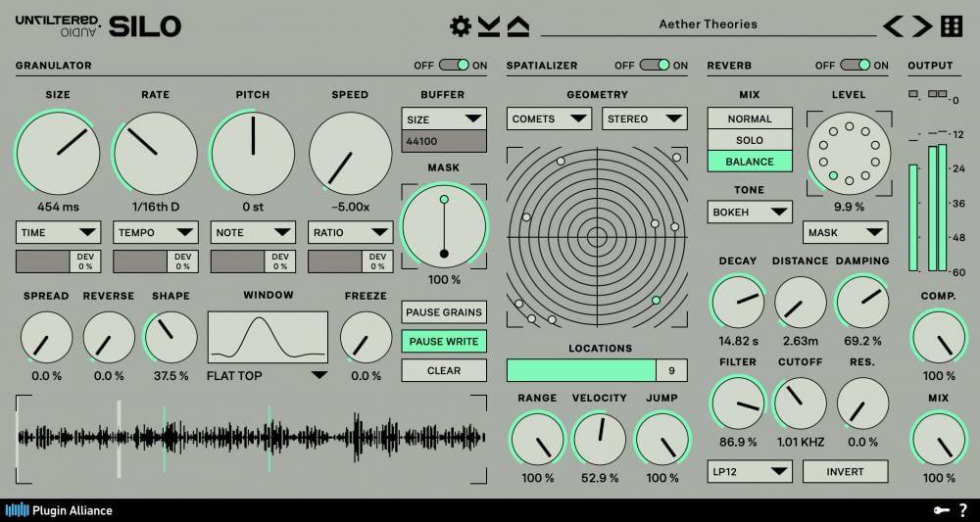Click the license key icon
Viewport: 980px width, 522px height.
[x=941, y=511]
